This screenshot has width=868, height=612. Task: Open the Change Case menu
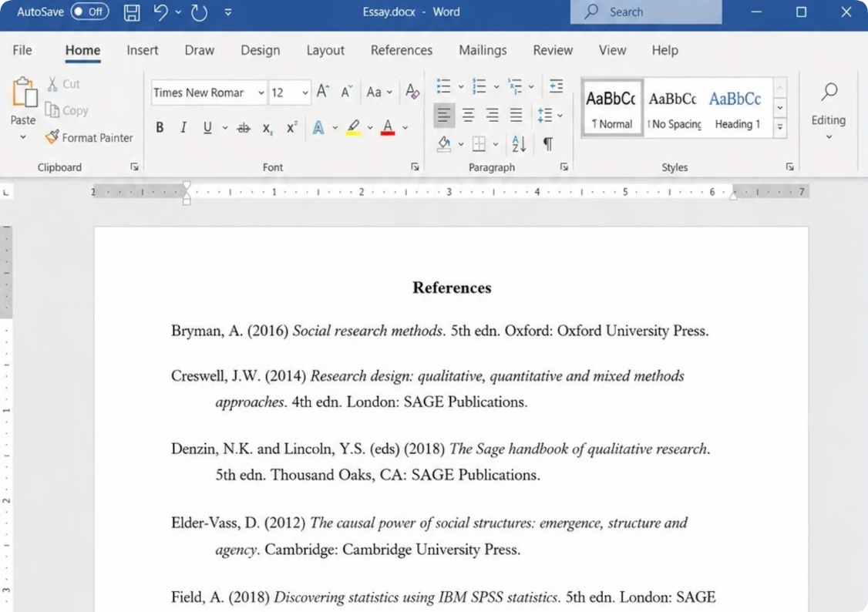coord(379,92)
